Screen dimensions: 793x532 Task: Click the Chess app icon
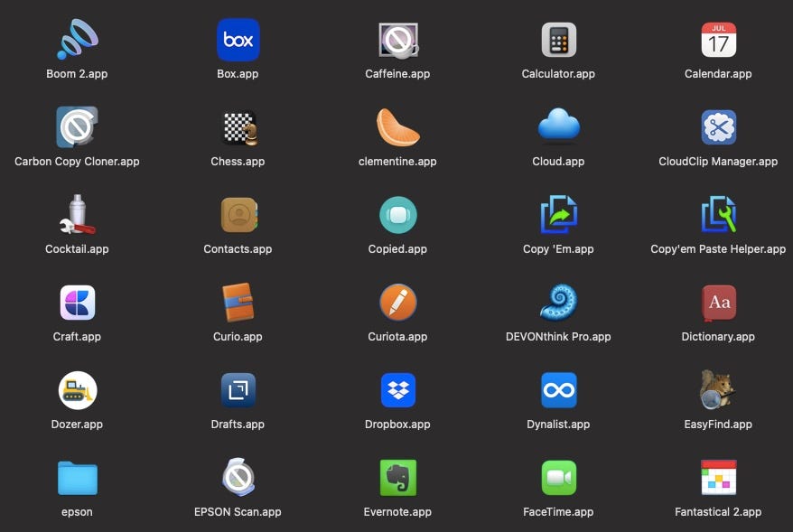(x=239, y=127)
